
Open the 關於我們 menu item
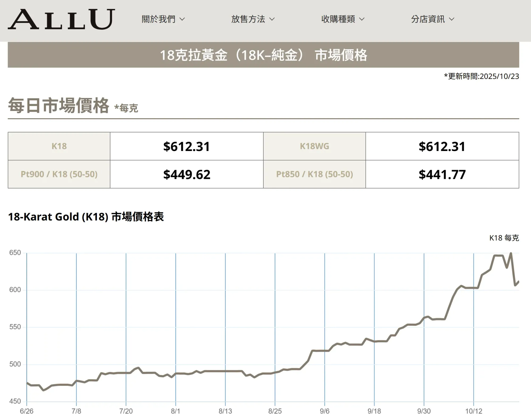[159, 19]
